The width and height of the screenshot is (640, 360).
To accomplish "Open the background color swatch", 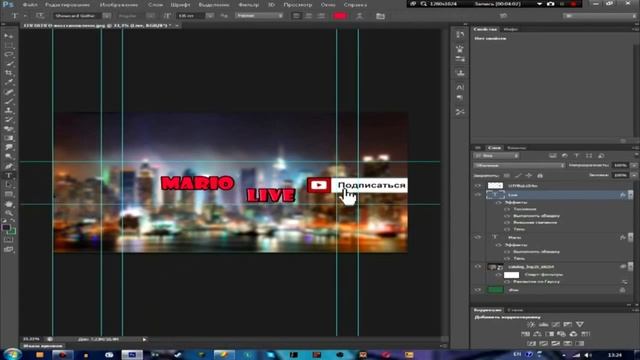I will (12, 232).
